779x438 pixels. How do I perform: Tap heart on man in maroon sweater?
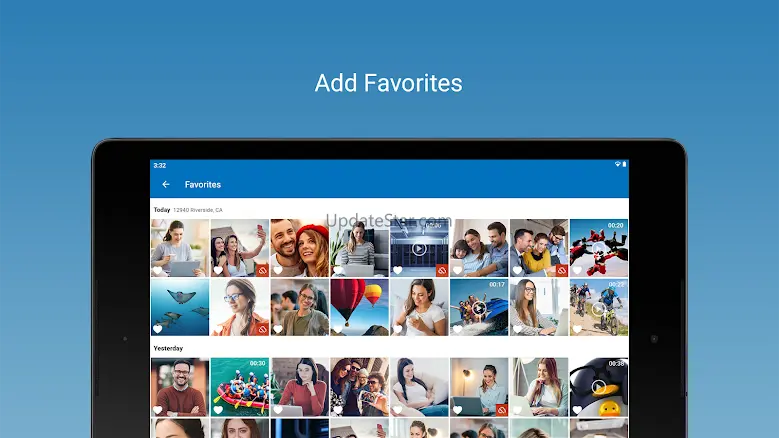158,410
